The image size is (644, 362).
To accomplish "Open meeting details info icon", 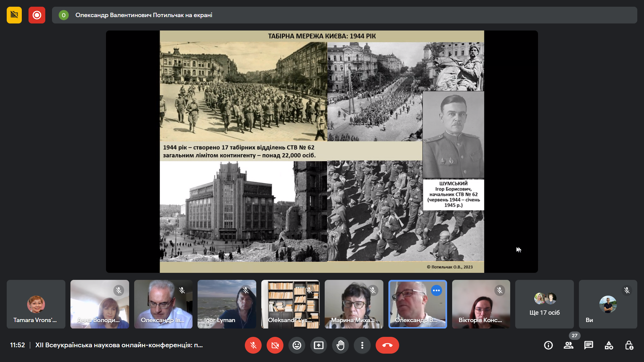I will pos(548,345).
